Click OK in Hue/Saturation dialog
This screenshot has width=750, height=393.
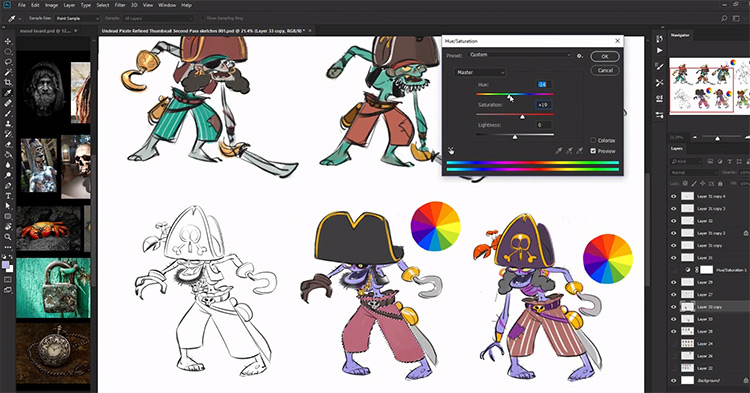[605, 56]
